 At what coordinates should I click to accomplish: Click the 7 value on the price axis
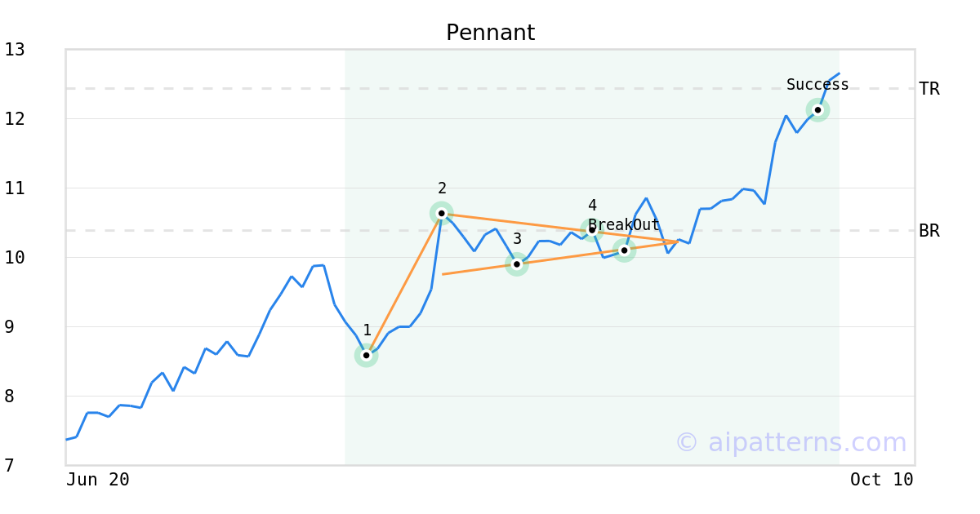pos(9,466)
